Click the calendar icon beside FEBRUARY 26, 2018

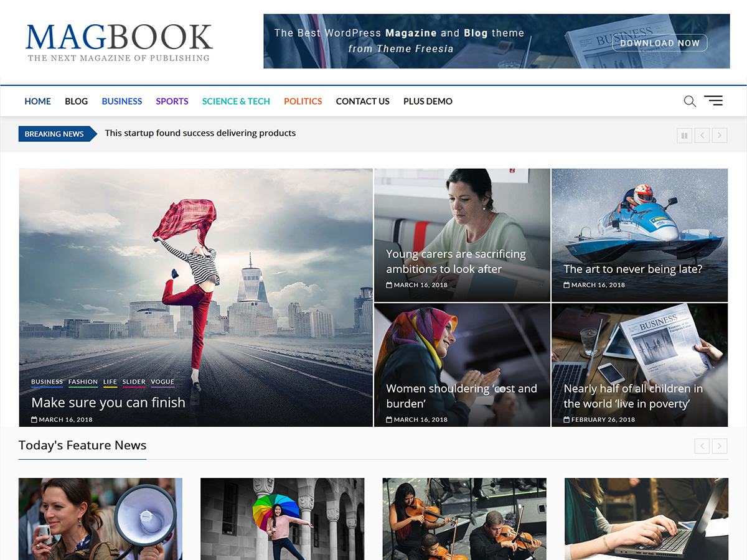[x=566, y=419]
